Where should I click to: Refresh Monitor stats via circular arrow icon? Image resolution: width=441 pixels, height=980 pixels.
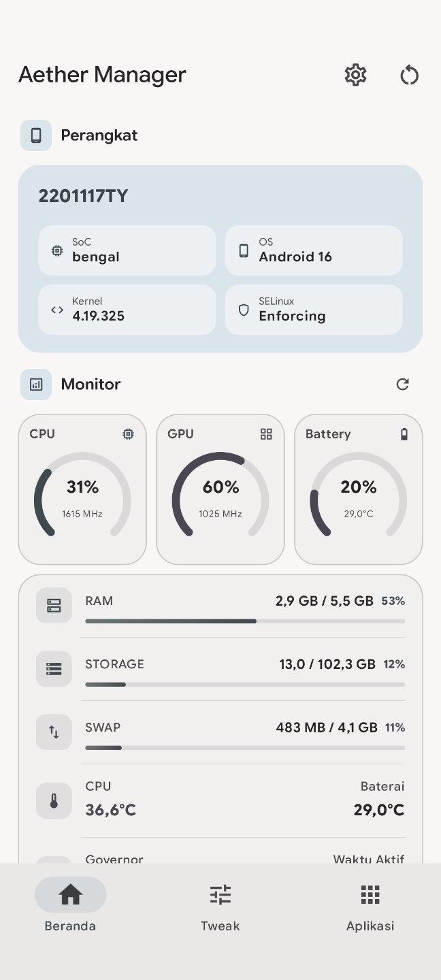click(x=402, y=385)
